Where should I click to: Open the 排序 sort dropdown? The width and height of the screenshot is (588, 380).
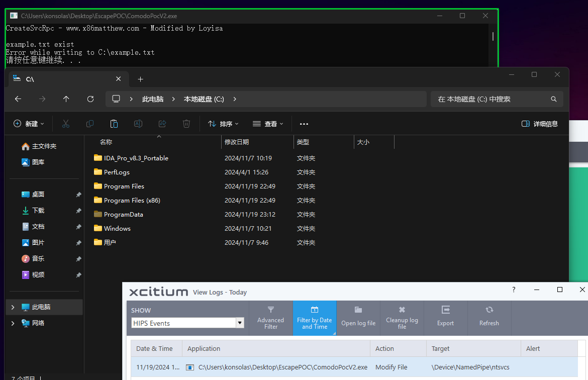click(x=224, y=124)
